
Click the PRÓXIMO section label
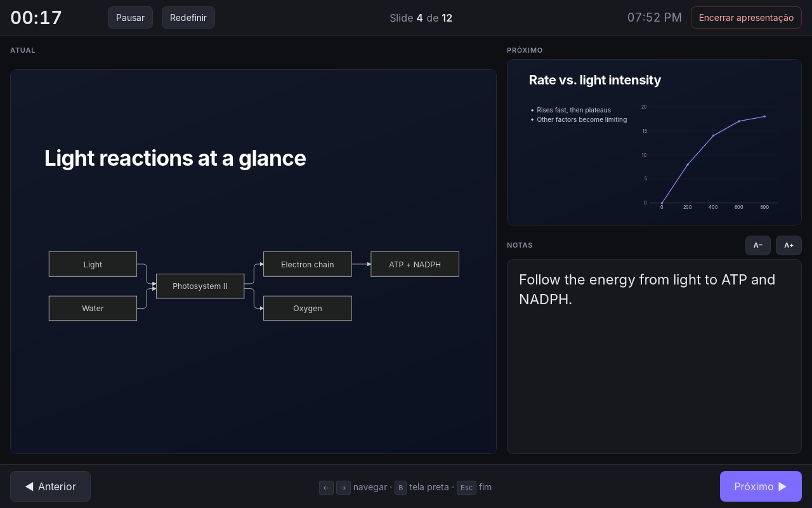[x=525, y=50]
